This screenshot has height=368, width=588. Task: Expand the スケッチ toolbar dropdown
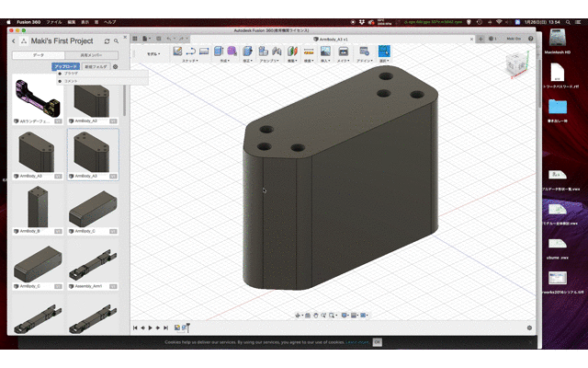pyautogui.click(x=190, y=61)
